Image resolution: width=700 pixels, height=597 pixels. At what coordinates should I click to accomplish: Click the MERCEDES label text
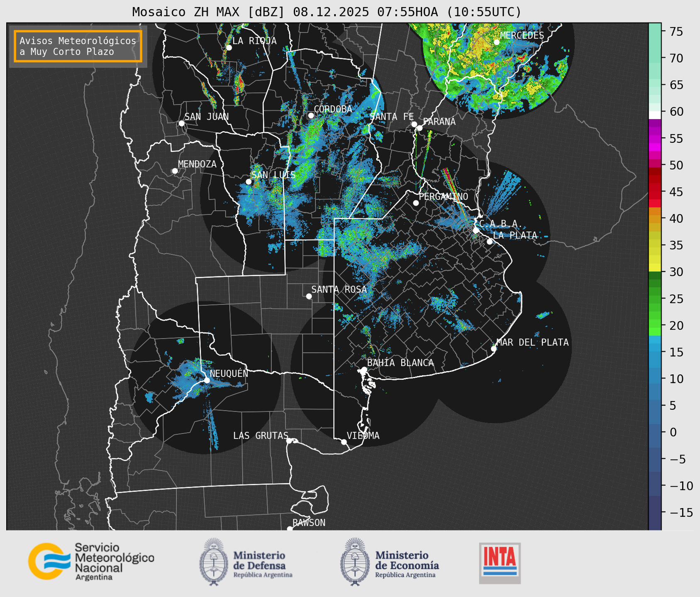click(x=522, y=36)
